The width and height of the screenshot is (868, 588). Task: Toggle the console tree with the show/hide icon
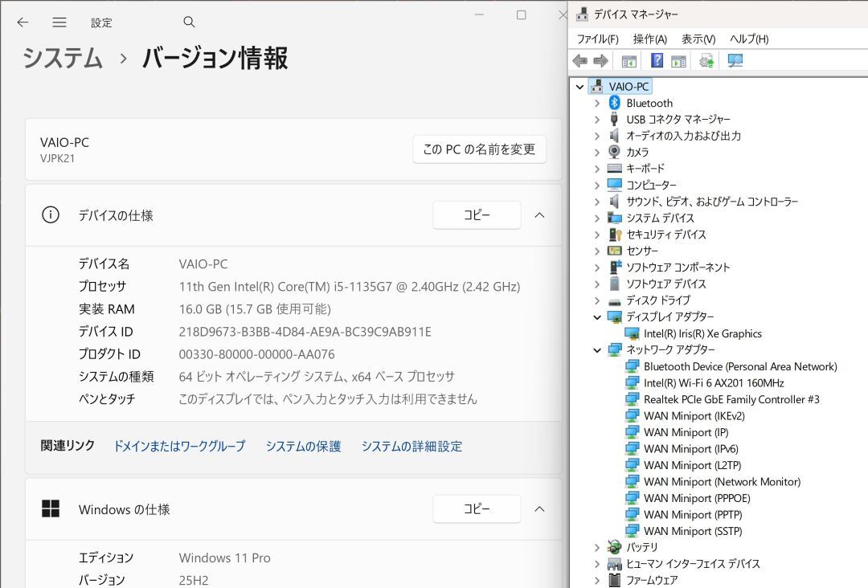tap(628, 60)
